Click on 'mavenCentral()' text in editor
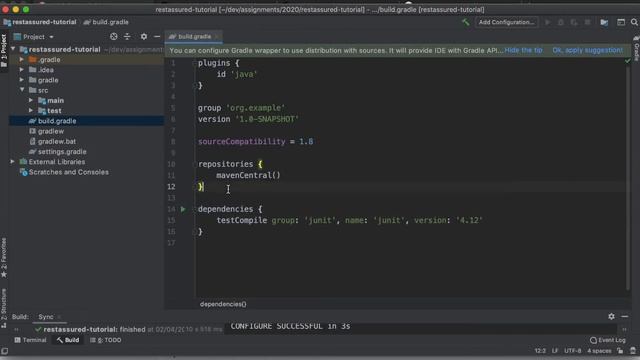 click(248, 175)
